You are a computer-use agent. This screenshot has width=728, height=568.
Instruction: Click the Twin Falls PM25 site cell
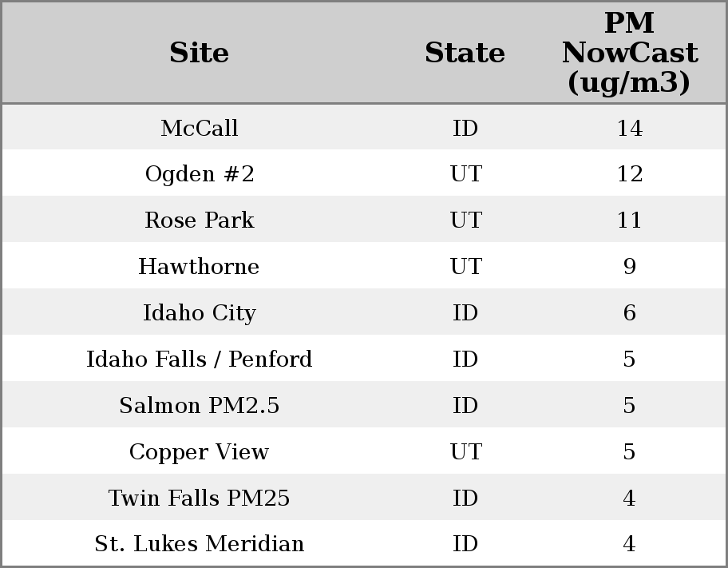tap(199, 498)
